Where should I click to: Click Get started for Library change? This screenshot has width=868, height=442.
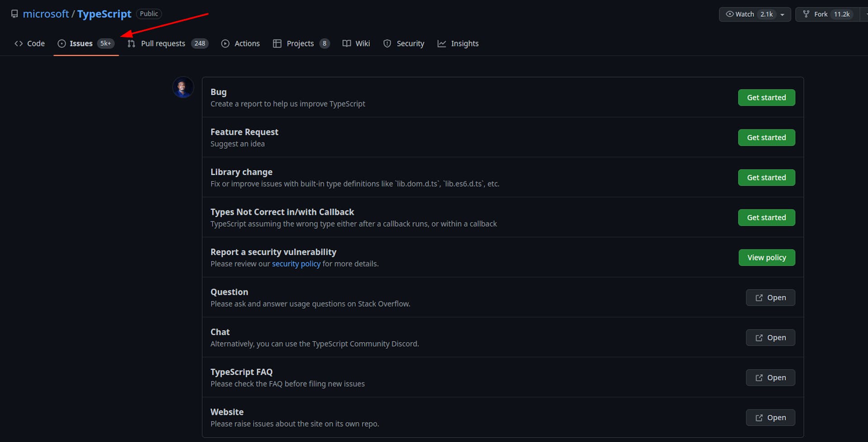766,177
